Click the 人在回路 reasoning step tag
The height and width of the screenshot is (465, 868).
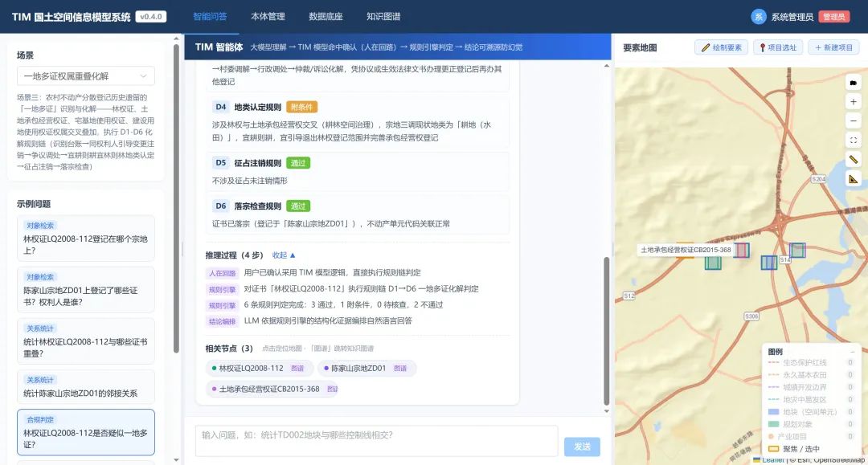pos(222,273)
